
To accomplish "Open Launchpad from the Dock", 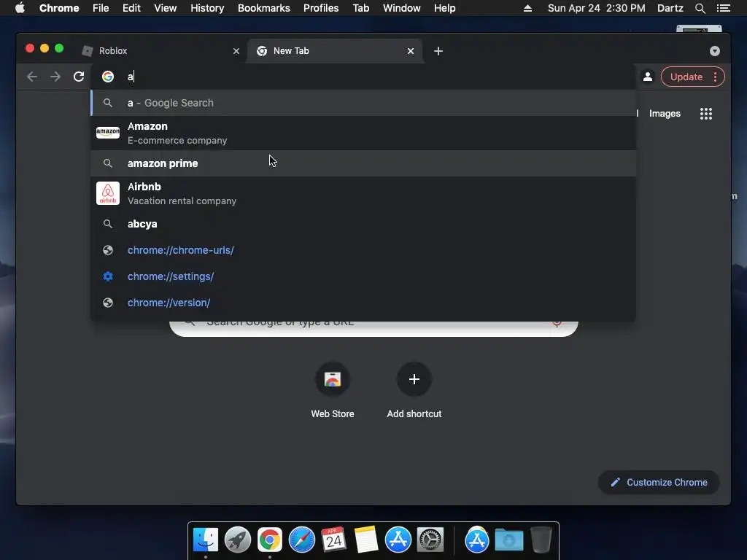I will click(238, 540).
